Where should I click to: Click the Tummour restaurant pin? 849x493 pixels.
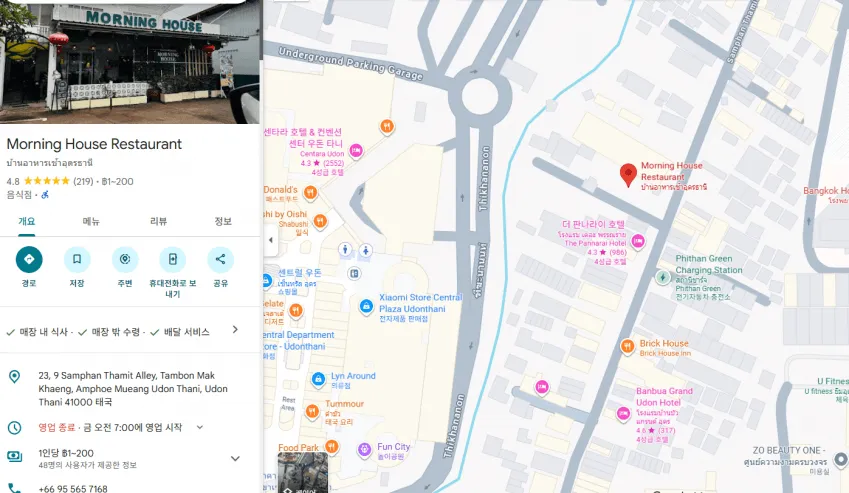tap(312, 412)
